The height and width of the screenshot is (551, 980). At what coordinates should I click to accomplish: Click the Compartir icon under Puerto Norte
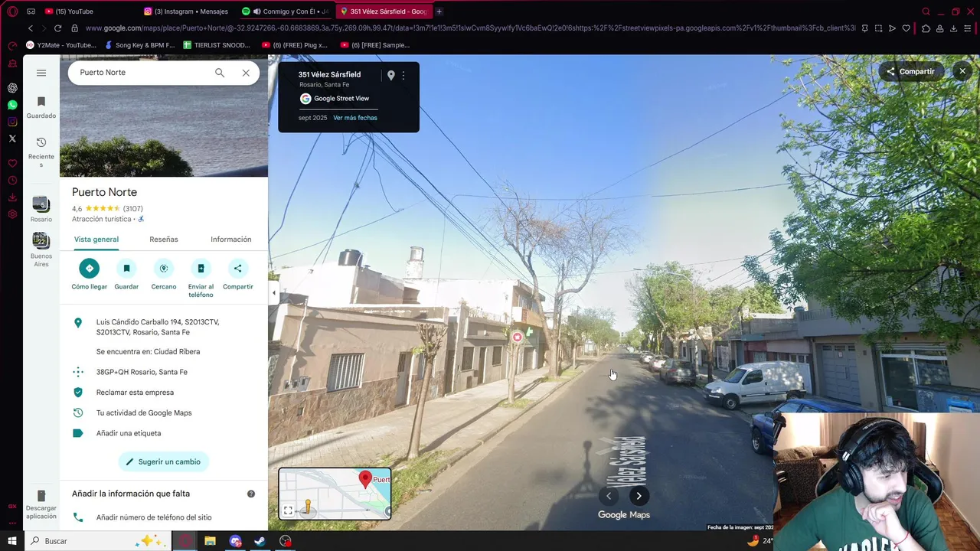[237, 269]
